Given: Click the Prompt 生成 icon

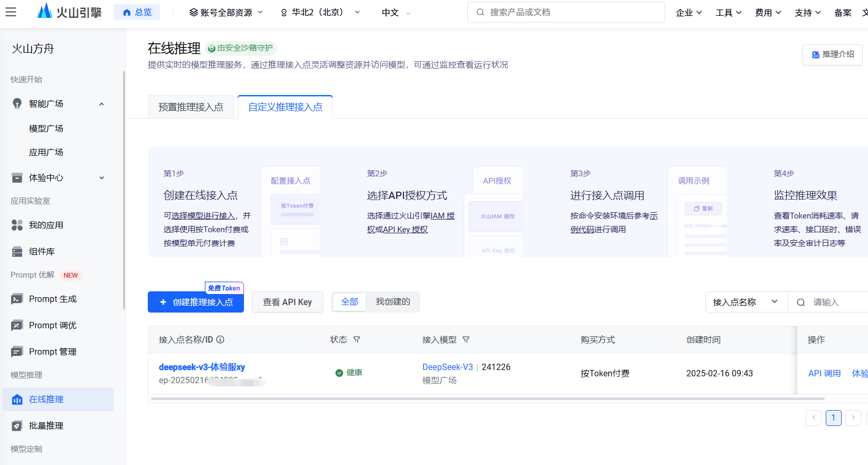Looking at the screenshot, I should tap(17, 299).
